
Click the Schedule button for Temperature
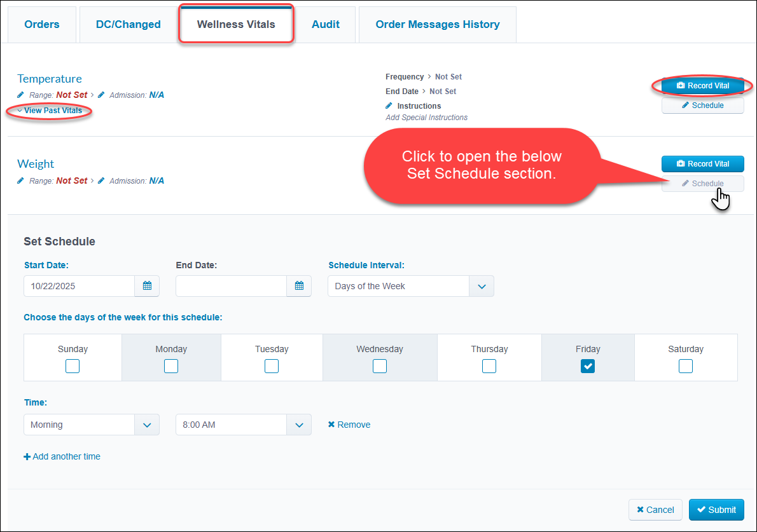(702, 106)
